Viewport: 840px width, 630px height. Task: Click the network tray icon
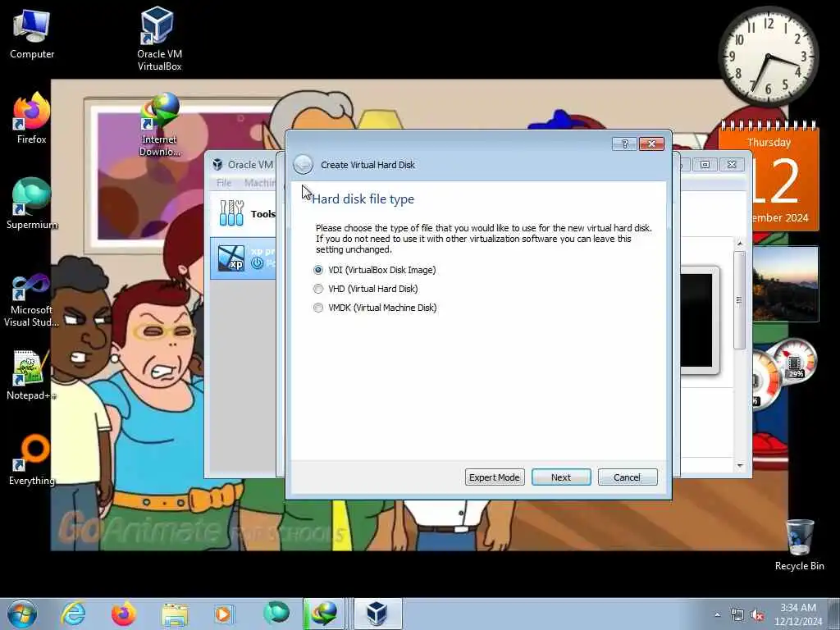coord(737,615)
